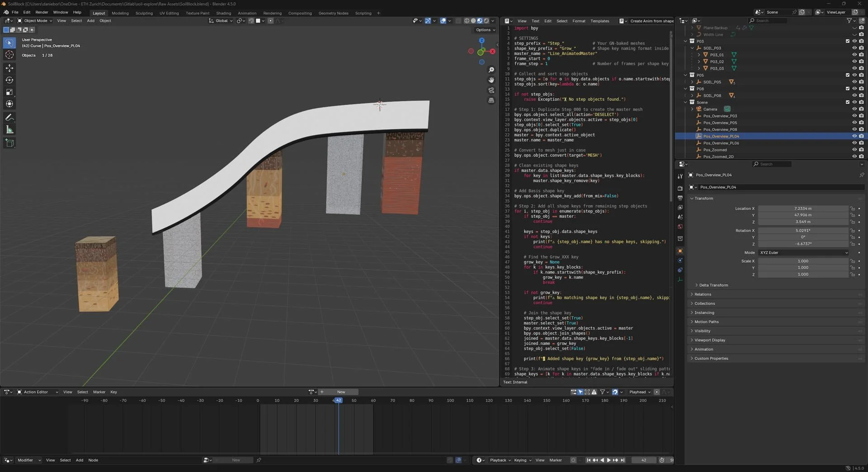Expand the Visibility section in properties

coord(702,331)
